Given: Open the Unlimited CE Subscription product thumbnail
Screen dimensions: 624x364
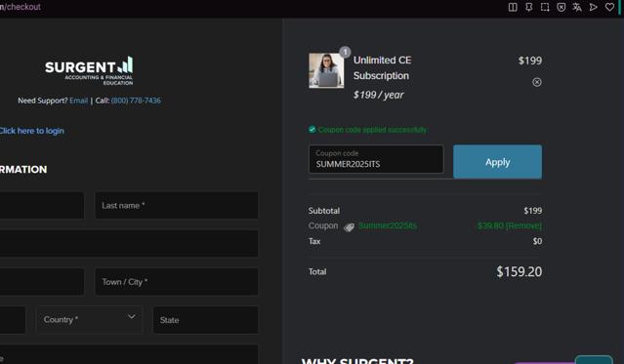Looking at the screenshot, I should [x=326, y=70].
